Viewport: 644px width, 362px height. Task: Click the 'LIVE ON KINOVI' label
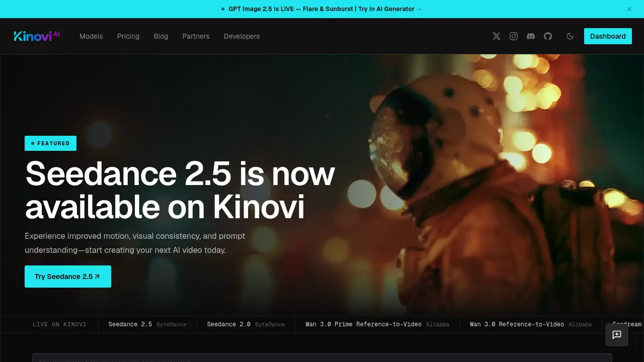coord(60,324)
